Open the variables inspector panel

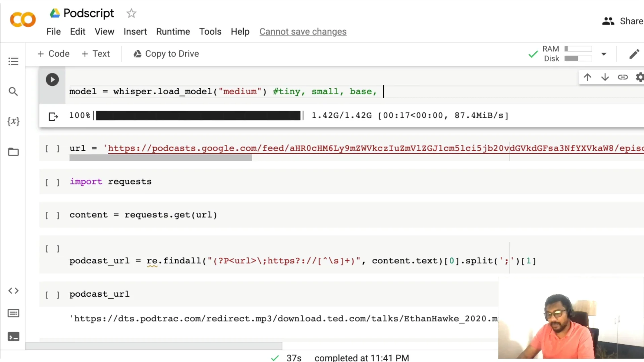13,121
